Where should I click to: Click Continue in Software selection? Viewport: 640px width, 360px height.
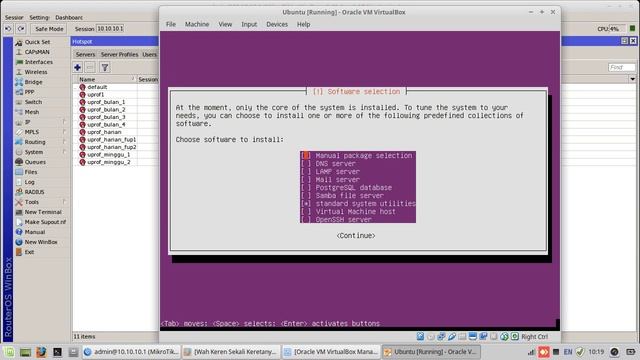click(356, 236)
